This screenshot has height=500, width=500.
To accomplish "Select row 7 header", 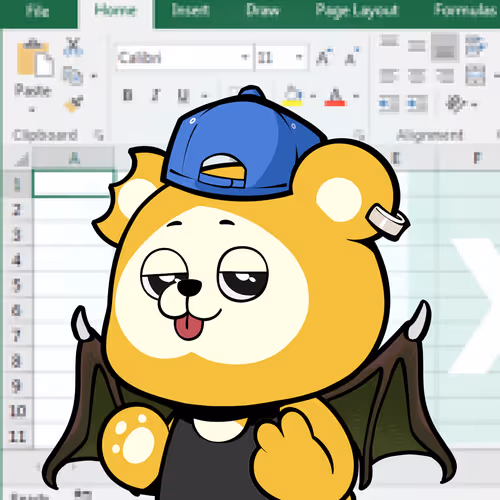I will (x=17, y=335).
